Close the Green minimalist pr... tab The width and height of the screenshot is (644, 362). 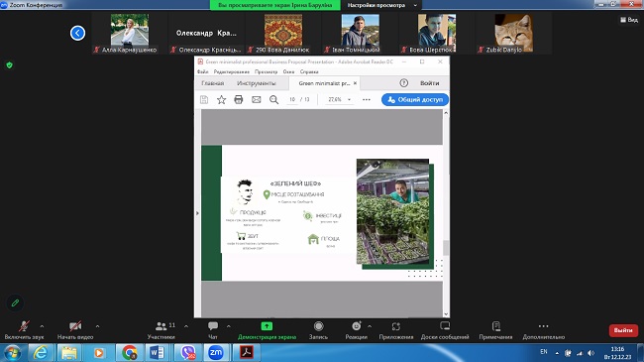tap(355, 83)
